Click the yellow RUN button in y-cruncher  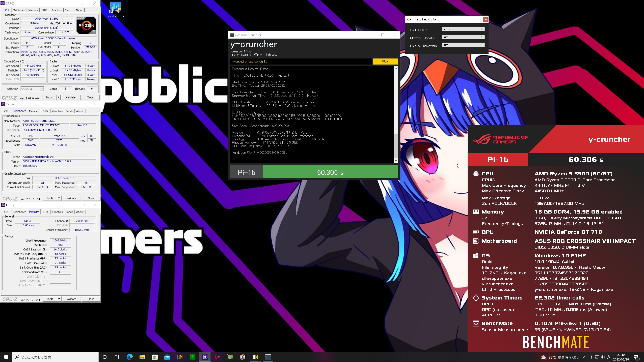(x=385, y=62)
